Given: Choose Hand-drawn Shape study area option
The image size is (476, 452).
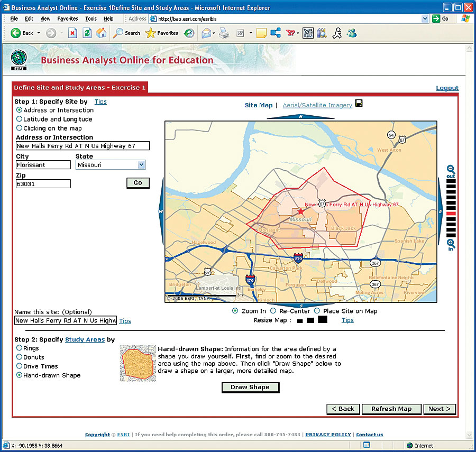Looking at the screenshot, I should [19, 375].
